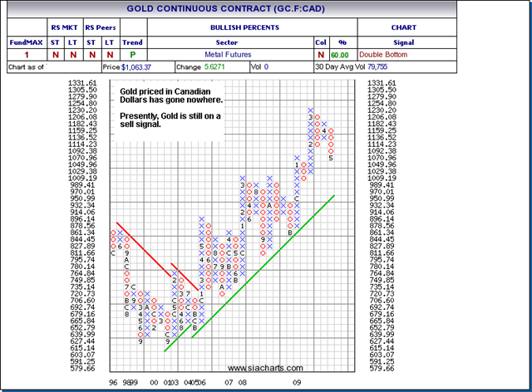Click the Change value 5.6271
Screen dimensions: 532x392
click(x=214, y=66)
